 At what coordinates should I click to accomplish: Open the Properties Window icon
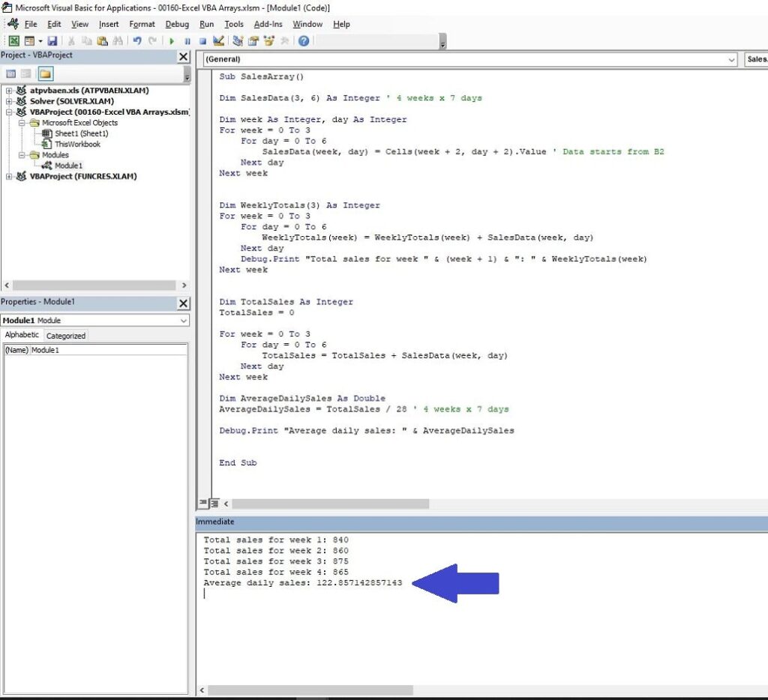pos(253,41)
